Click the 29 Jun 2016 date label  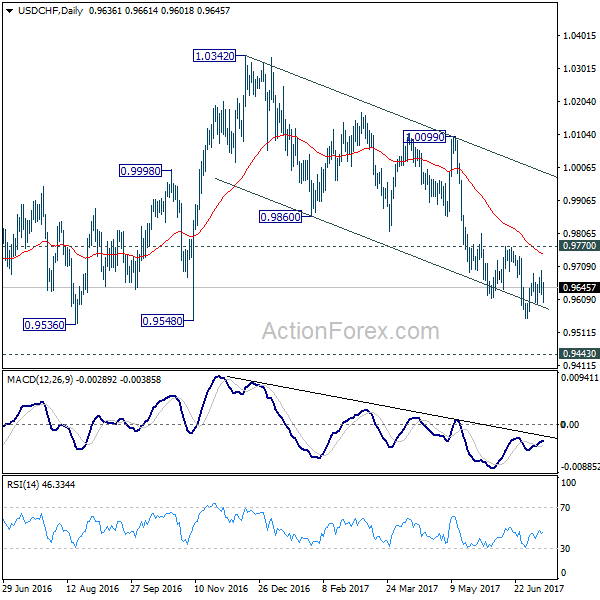(27, 588)
